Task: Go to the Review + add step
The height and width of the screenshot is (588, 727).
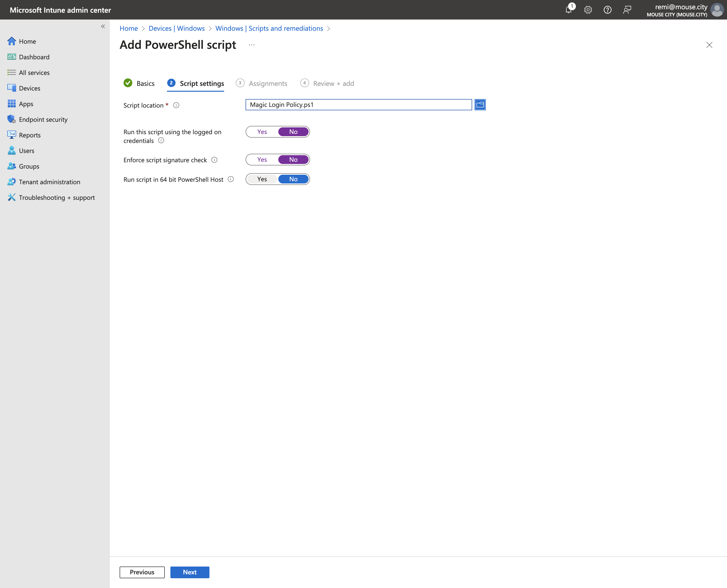Action: (x=327, y=83)
